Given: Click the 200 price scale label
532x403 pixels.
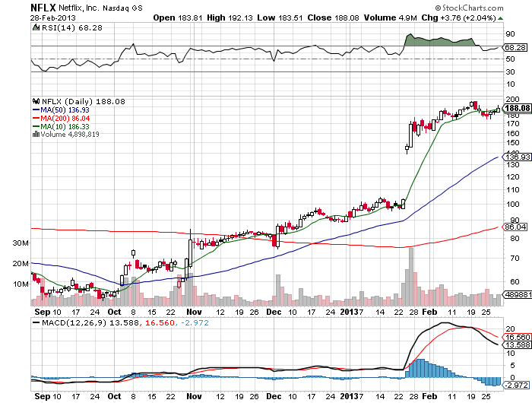Looking at the screenshot, I should [x=512, y=99].
